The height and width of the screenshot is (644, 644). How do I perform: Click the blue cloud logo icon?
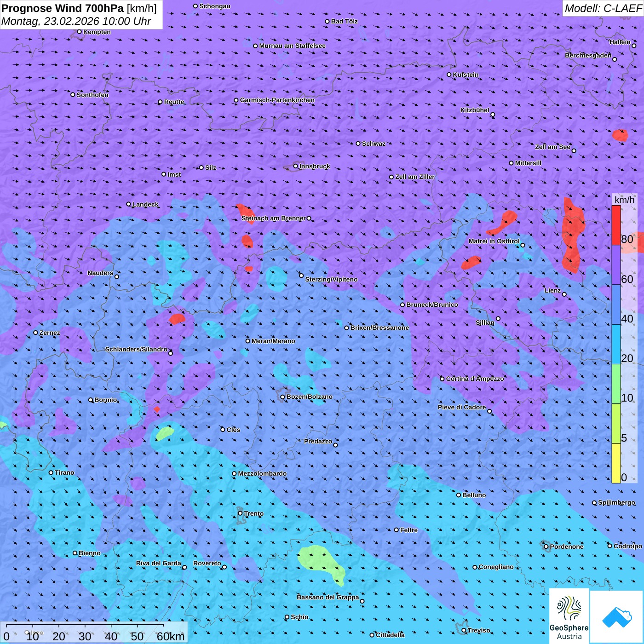tap(617, 617)
